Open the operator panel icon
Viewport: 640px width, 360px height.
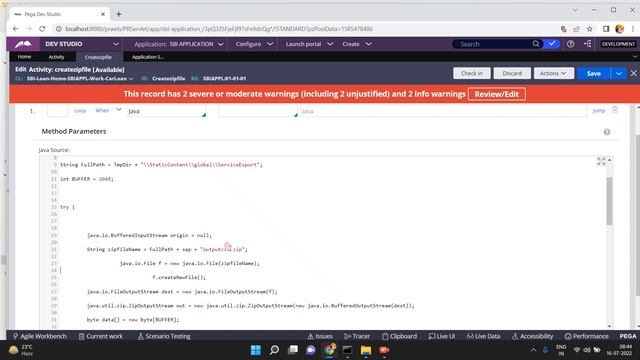click(x=588, y=43)
